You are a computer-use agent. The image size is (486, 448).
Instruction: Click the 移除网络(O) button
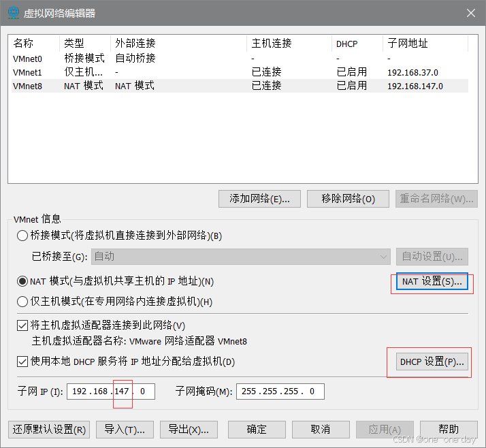pos(348,199)
